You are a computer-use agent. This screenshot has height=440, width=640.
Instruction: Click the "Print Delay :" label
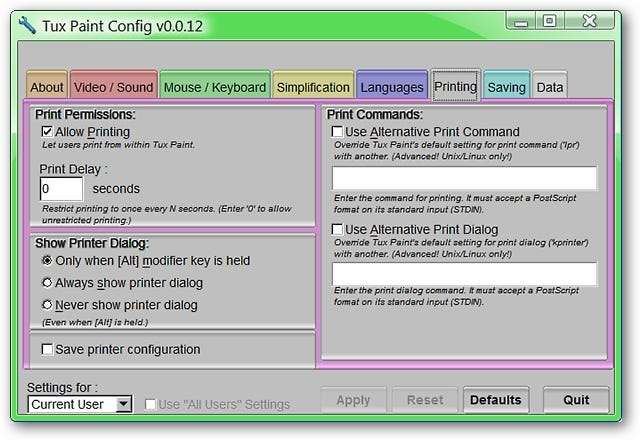(73, 169)
